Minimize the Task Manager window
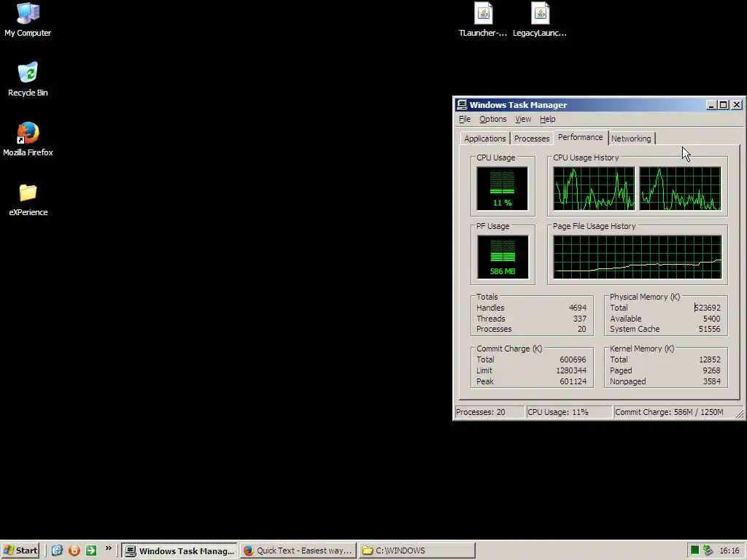Image resolution: width=747 pixels, height=560 pixels. (711, 105)
